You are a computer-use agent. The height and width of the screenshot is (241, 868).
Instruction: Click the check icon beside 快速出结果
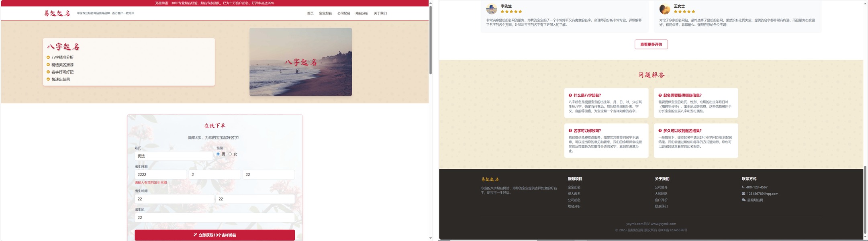(x=48, y=79)
